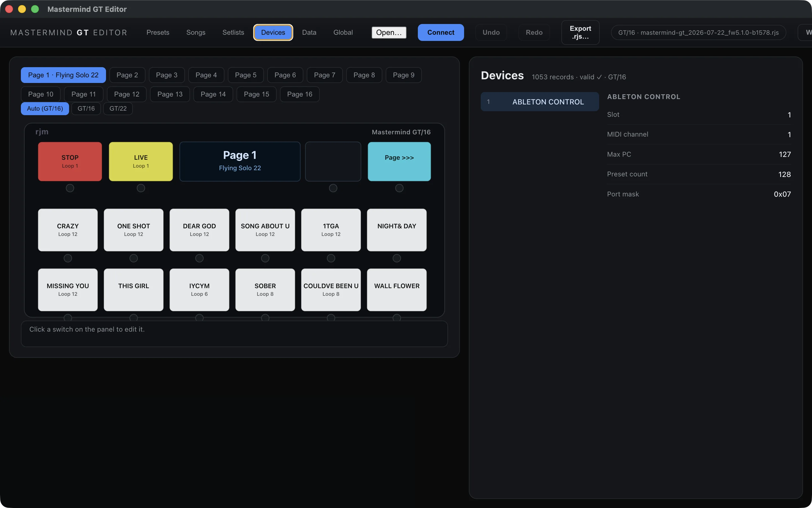812x508 pixels.
Task: Click the Redo button
Action: click(x=534, y=32)
